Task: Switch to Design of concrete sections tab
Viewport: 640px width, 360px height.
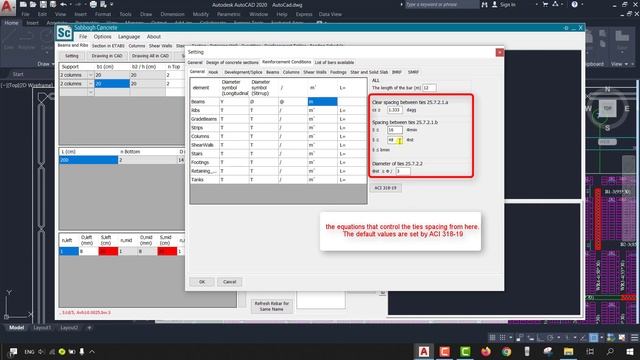Action: click(x=232, y=62)
